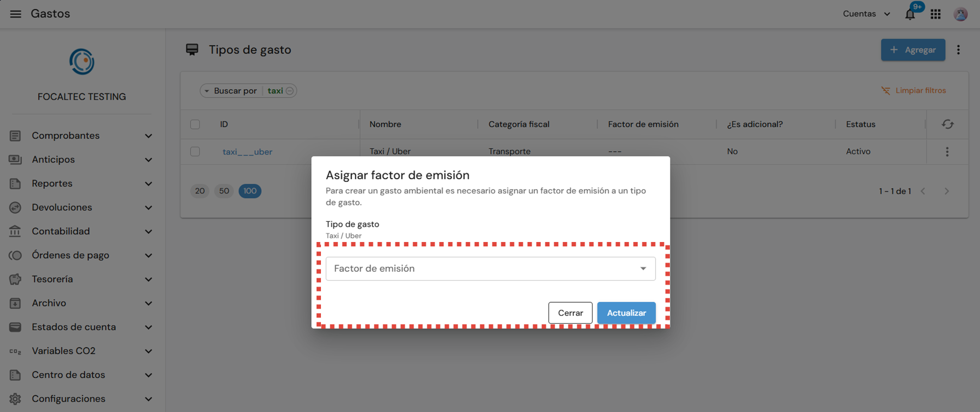The image size is (980, 412).
Task: Expand the Comprobantes section chevron
Action: click(148, 136)
